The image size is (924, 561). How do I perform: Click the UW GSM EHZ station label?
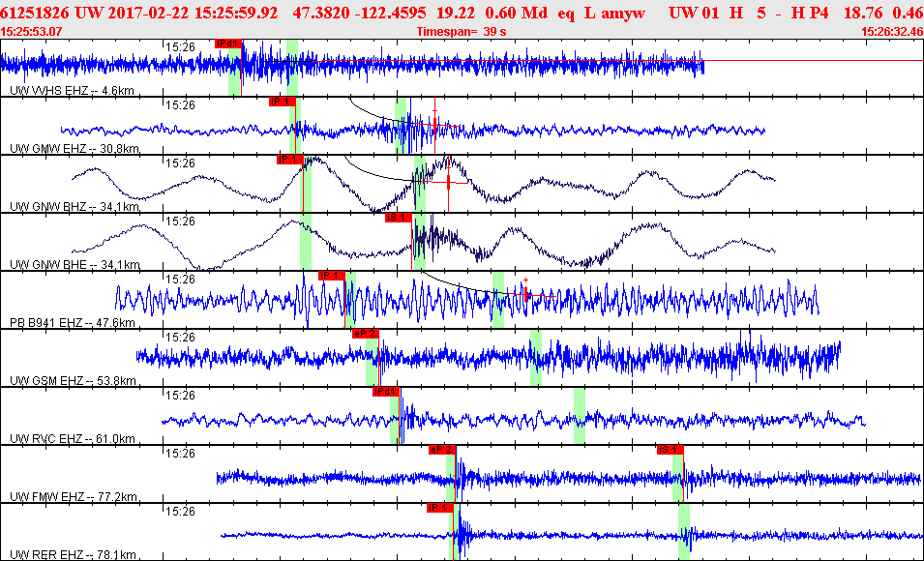pyautogui.click(x=74, y=381)
